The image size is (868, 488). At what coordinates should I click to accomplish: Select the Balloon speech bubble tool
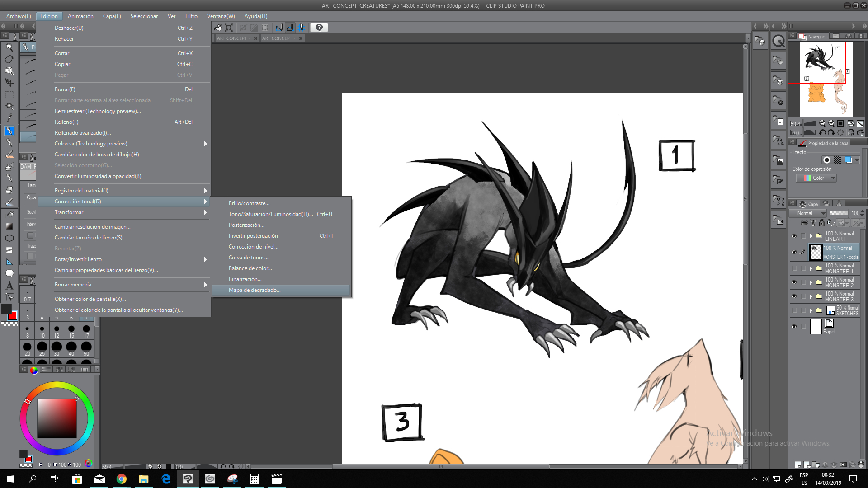point(9,273)
